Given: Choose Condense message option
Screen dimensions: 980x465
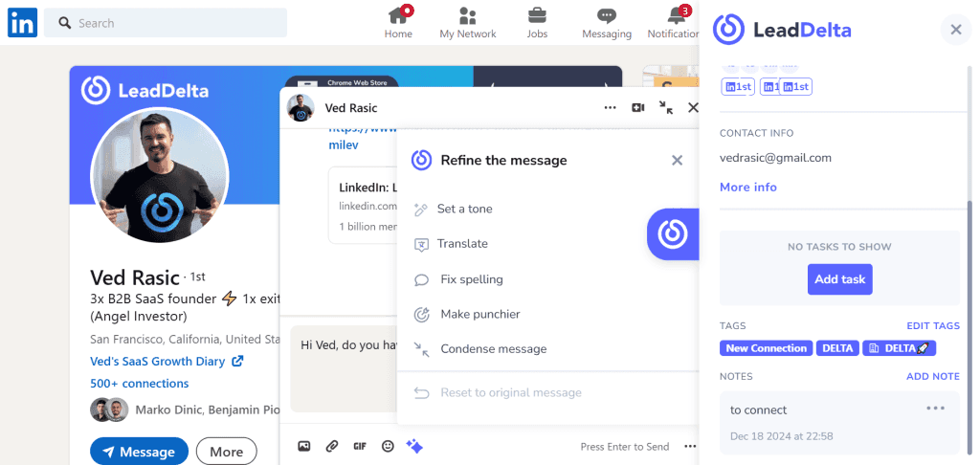Looking at the screenshot, I should click(493, 349).
